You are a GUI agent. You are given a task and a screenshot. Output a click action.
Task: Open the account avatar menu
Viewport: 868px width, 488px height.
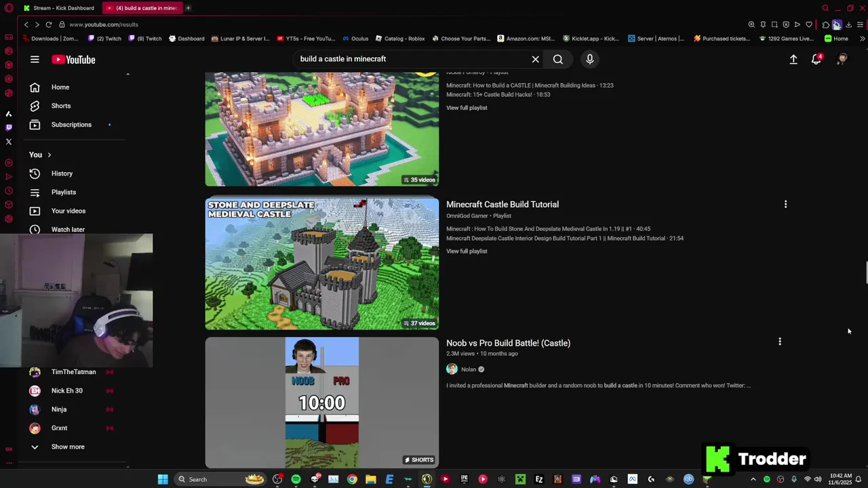click(x=842, y=60)
